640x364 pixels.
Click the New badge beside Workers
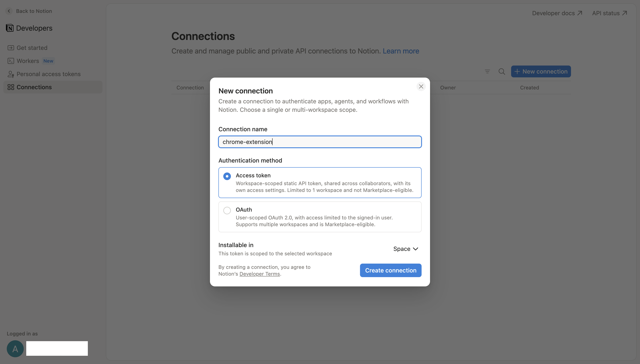pos(48,61)
